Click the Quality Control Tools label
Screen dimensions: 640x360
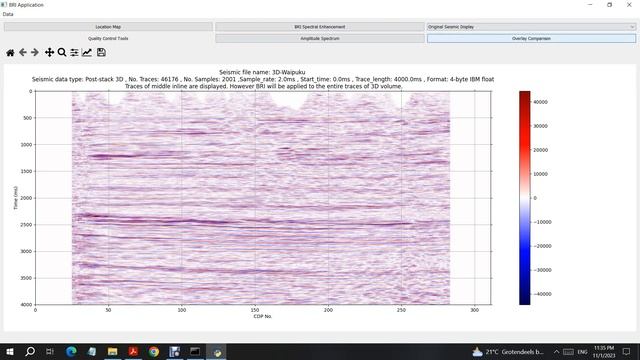pyautogui.click(x=108, y=38)
